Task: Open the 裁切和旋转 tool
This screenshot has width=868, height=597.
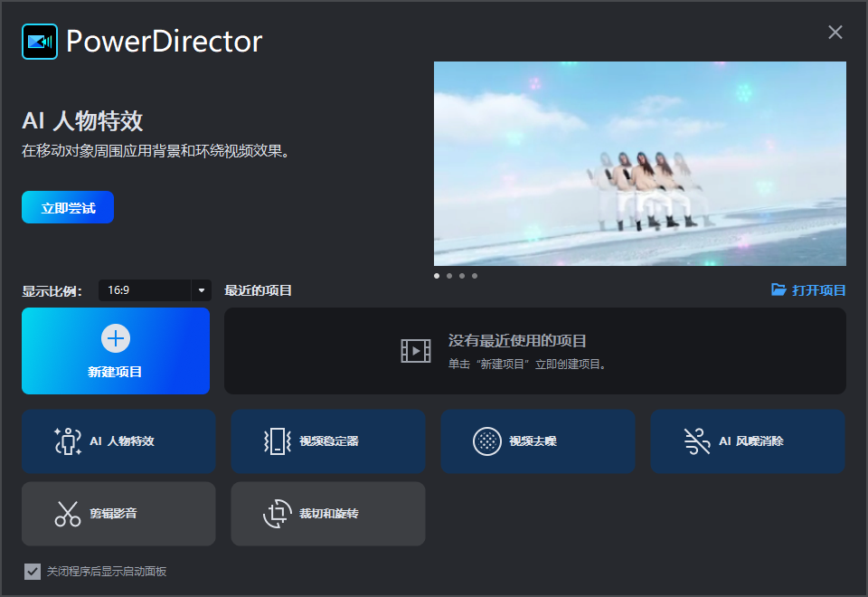Action: 328,514
